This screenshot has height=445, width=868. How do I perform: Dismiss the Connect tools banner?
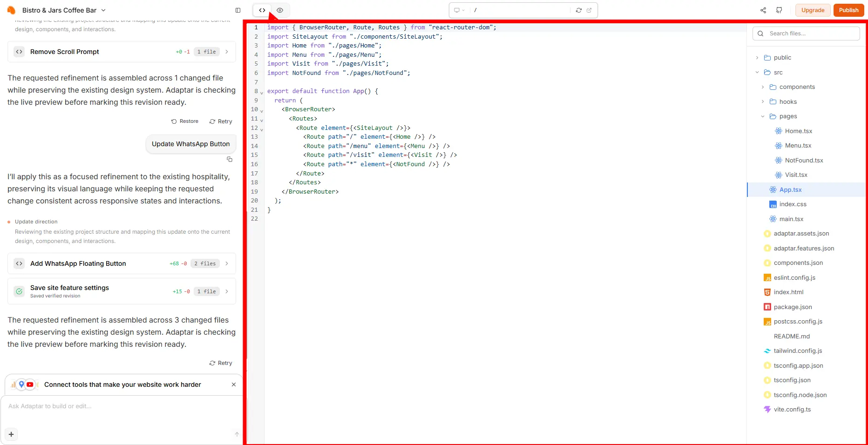pyautogui.click(x=234, y=384)
